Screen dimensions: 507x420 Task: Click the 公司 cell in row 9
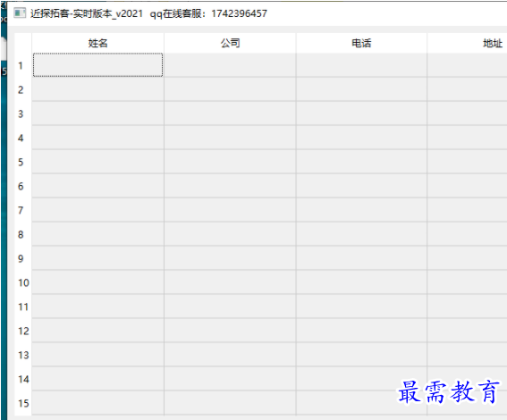coord(230,258)
